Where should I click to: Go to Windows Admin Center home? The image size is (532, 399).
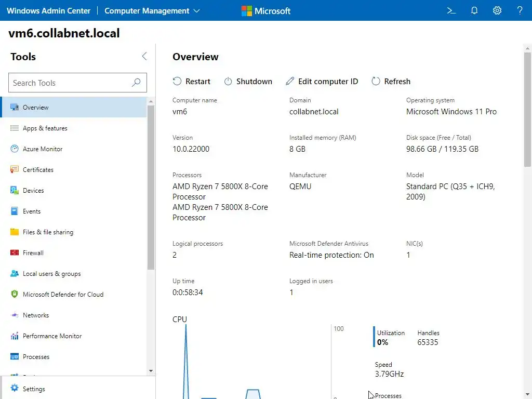pyautogui.click(x=48, y=11)
